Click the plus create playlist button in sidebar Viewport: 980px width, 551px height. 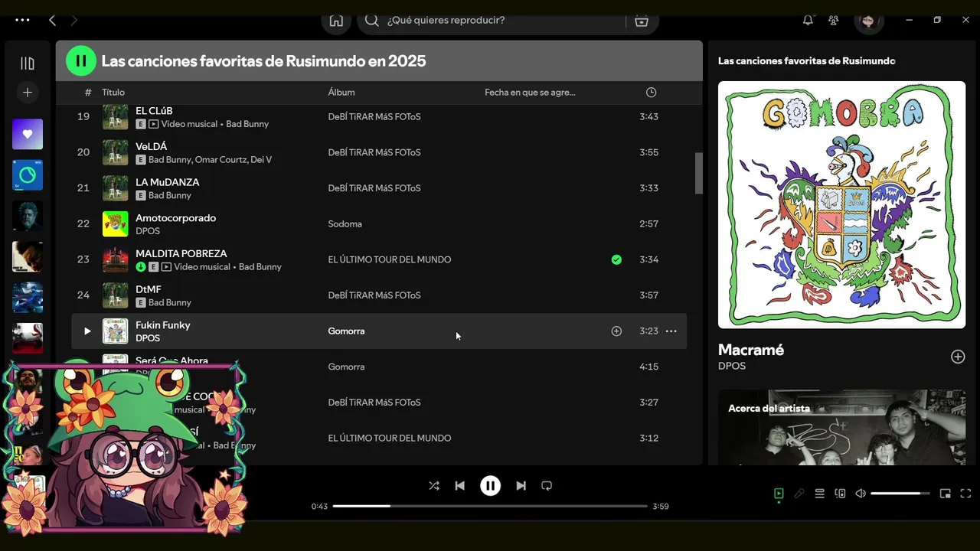pos(28,93)
